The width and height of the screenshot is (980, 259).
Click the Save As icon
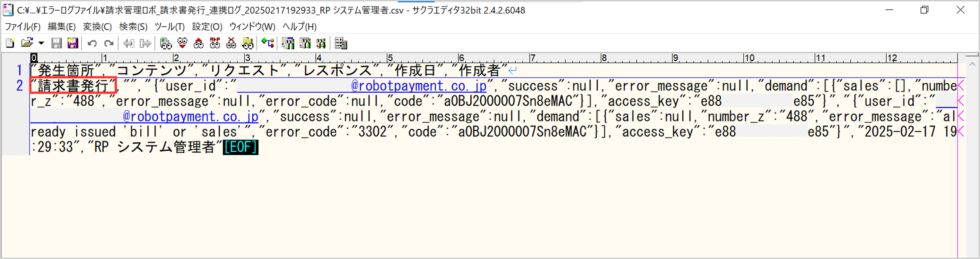[x=72, y=43]
